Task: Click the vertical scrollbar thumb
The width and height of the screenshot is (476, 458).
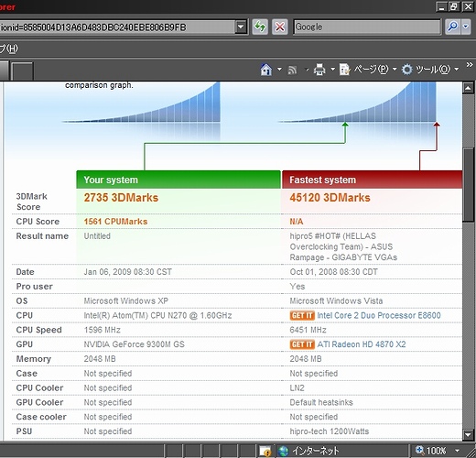Action: [x=468, y=185]
